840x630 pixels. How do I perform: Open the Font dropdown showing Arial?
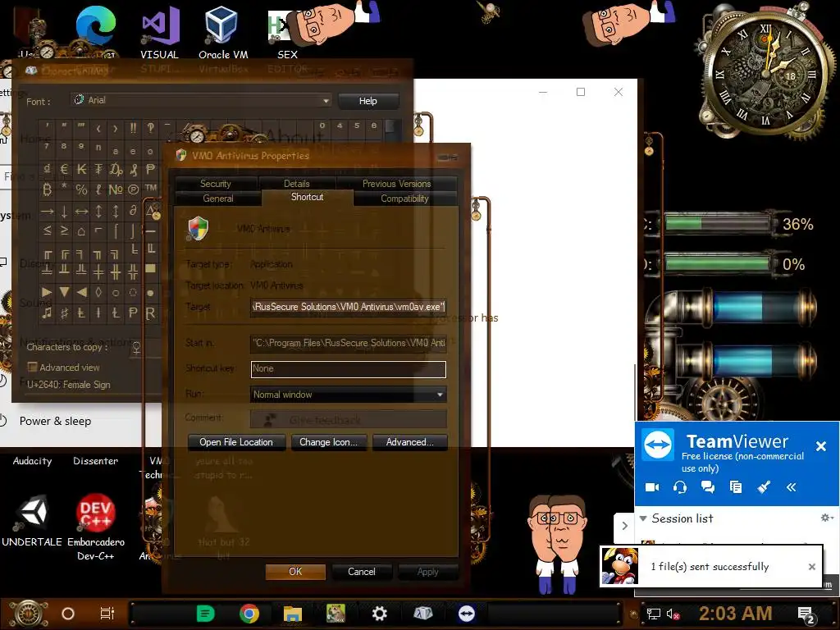[x=201, y=100]
